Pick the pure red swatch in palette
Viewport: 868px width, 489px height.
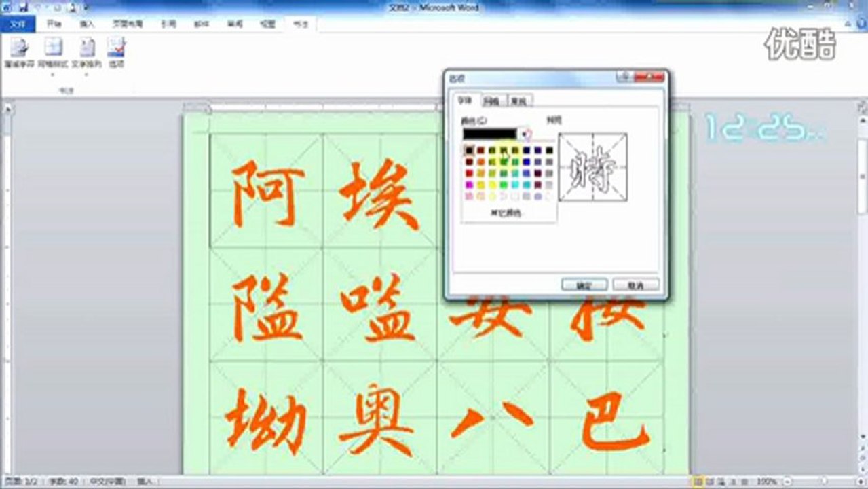(469, 173)
